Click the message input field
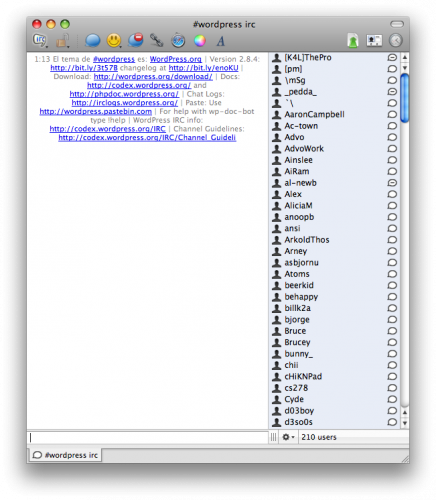 click(x=148, y=437)
